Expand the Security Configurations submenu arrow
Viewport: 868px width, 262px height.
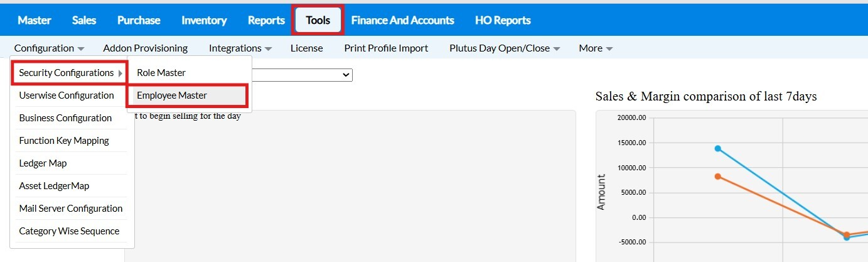point(121,73)
